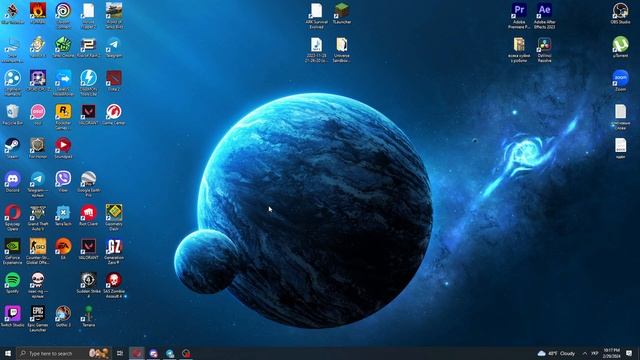Open the Discord desktop shortcut
Image resolution: width=640 pixels, height=360 pixels.
[x=12, y=182]
